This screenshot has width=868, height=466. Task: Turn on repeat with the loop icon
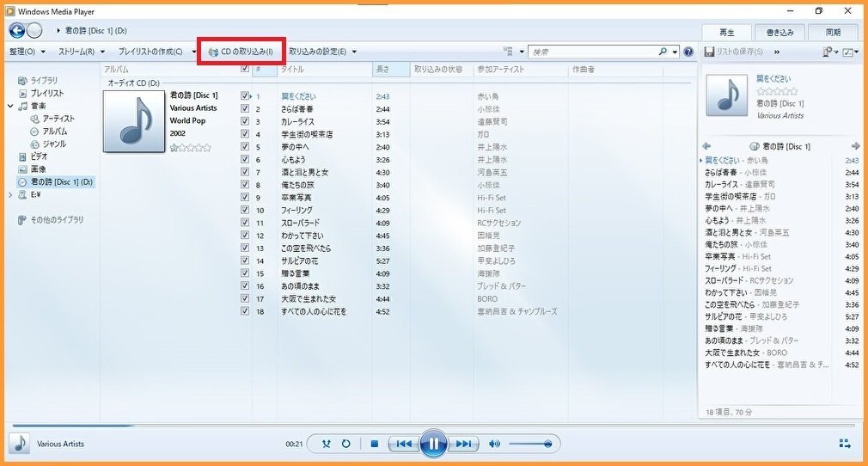pyautogui.click(x=346, y=444)
